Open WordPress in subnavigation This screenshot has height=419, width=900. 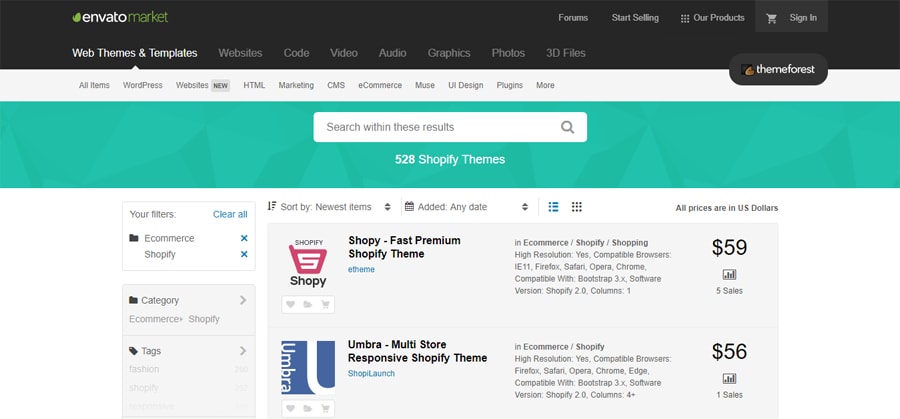pos(142,85)
